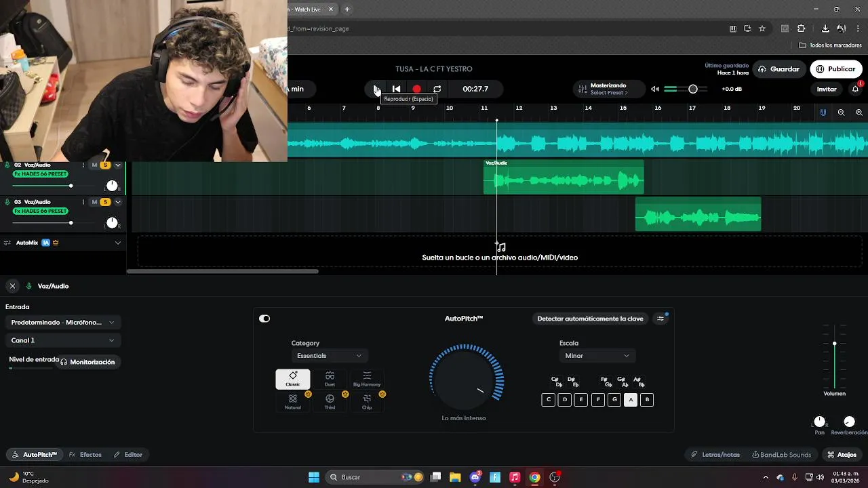Select key note C

549,400
